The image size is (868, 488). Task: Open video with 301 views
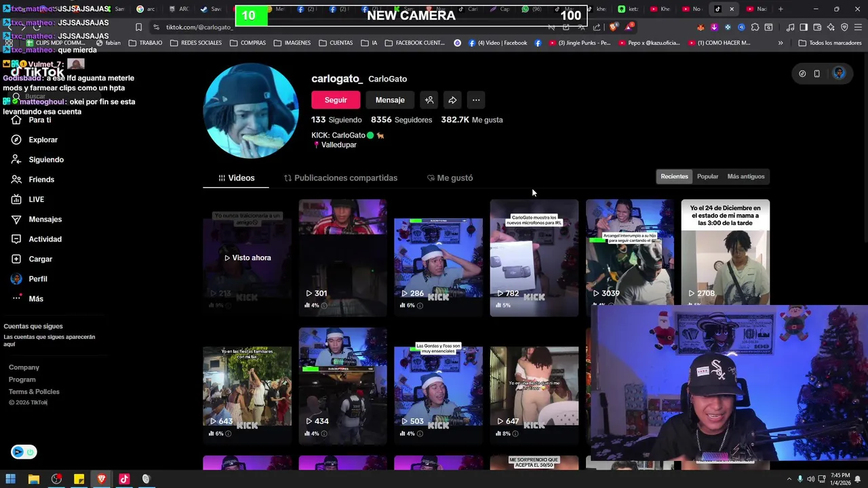pos(342,258)
